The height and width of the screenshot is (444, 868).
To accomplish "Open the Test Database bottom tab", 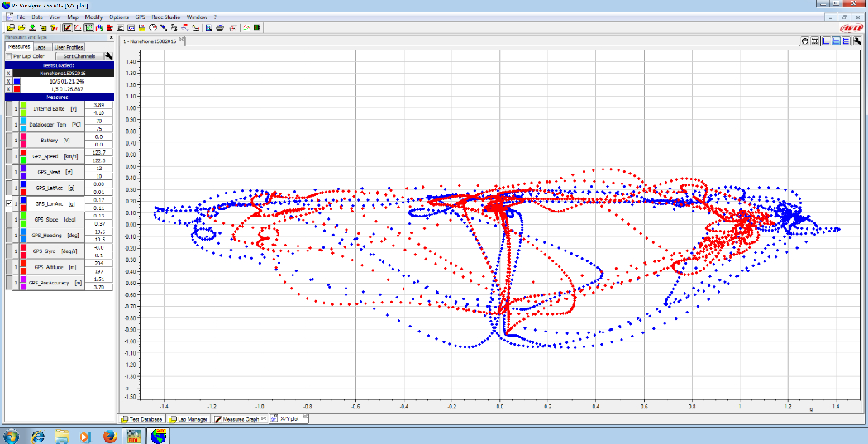I will 141,419.
